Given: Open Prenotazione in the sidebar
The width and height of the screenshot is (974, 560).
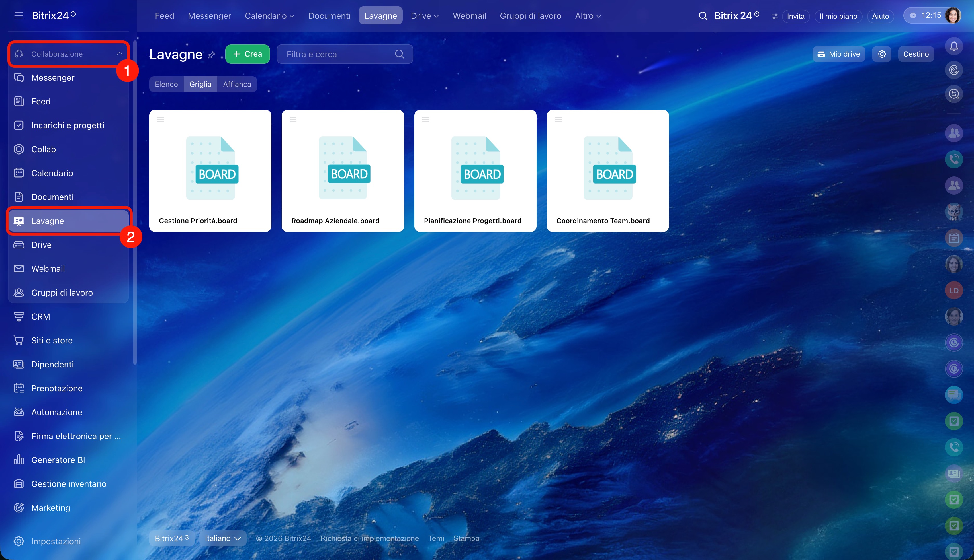Looking at the screenshot, I should tap(69, 388).
